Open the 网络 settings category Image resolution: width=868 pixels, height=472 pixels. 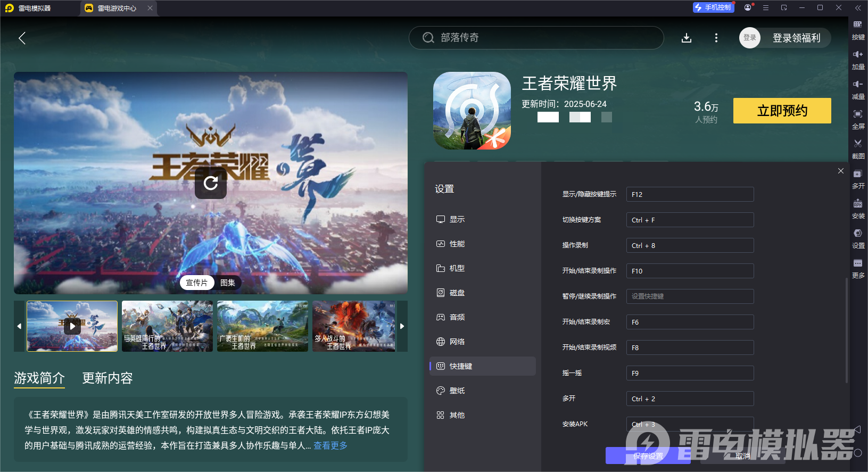pyautogui.click(x=483, y=342)
